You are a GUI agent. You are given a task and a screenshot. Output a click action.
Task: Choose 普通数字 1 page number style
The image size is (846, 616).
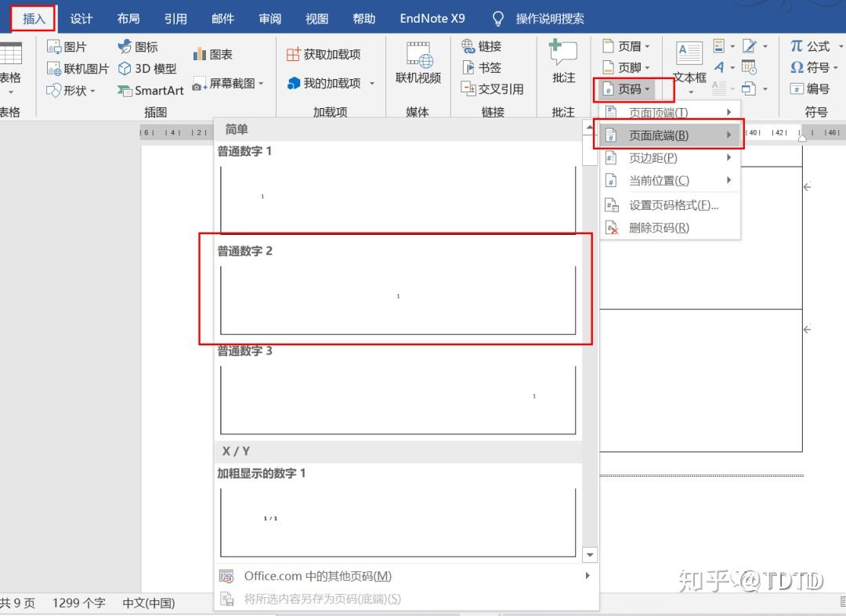[x=398, y=189]
